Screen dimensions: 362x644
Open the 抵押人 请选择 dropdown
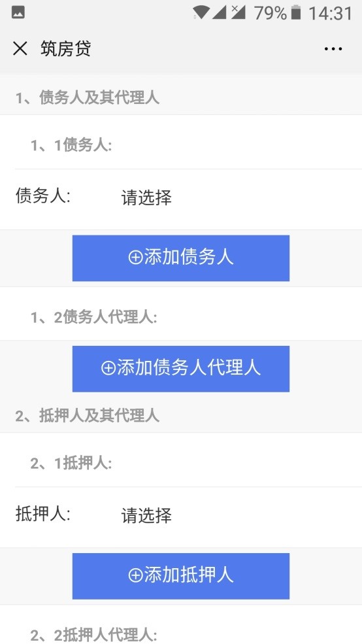(x=188, y=517)
